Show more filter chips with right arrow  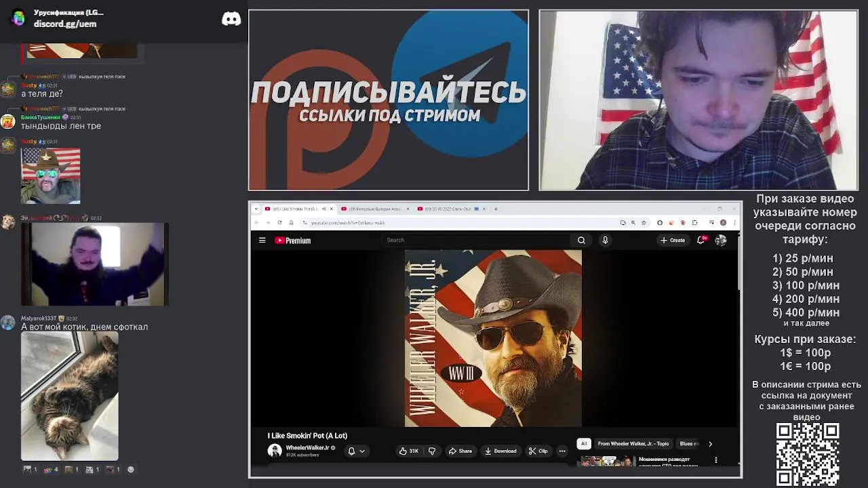pyautogui.click(x=710, y=444)
